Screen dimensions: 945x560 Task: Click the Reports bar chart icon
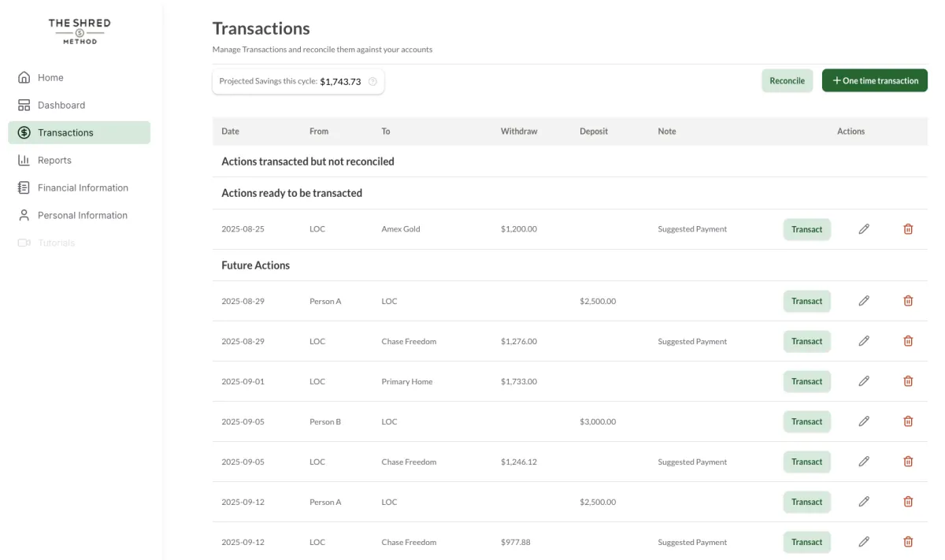(x=24, y=160)
